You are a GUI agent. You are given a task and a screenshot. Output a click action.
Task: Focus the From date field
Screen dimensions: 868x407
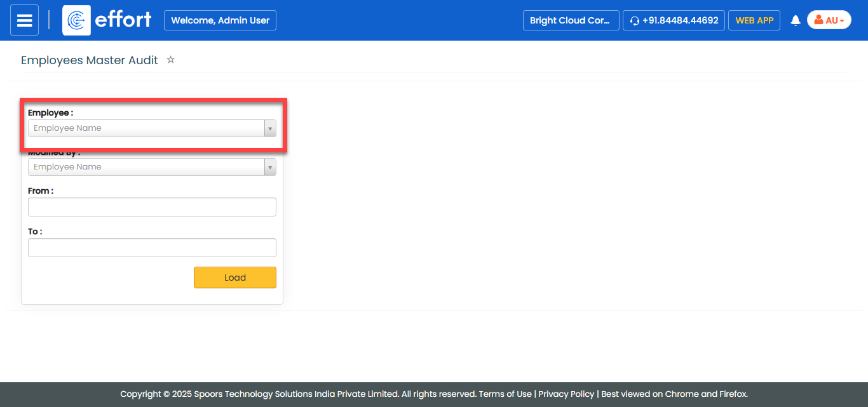tap(152, 207)
